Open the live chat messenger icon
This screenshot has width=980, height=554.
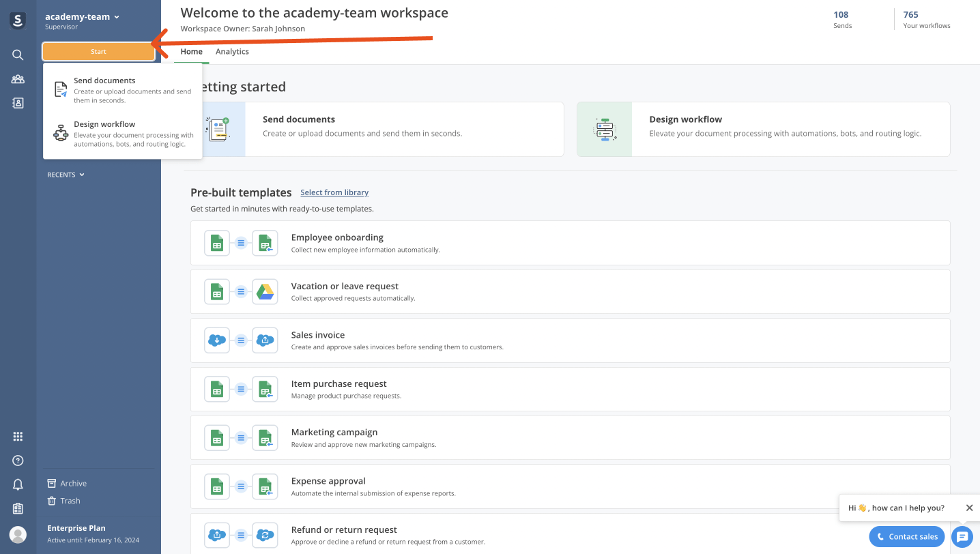pos(962,537)
